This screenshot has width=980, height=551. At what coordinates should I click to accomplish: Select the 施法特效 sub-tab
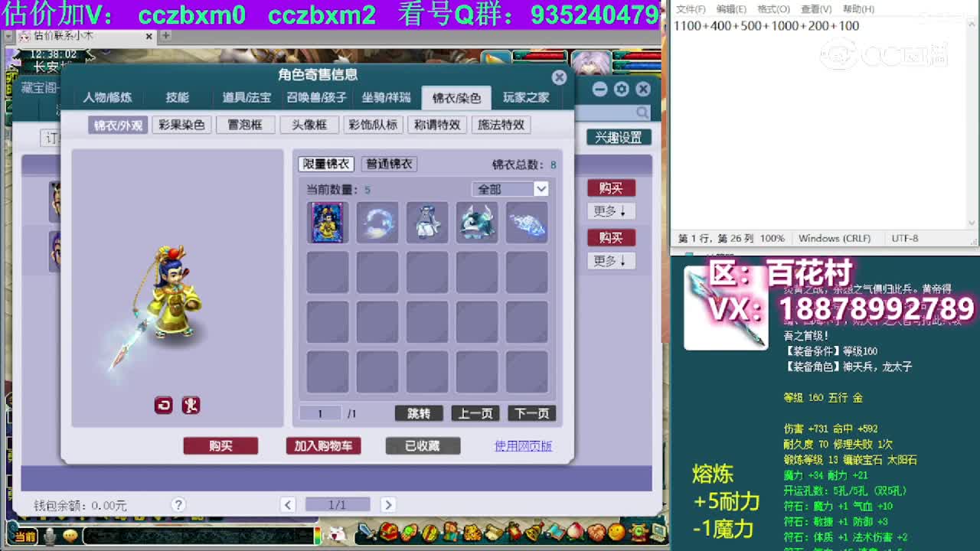click(x=501, y=125)
